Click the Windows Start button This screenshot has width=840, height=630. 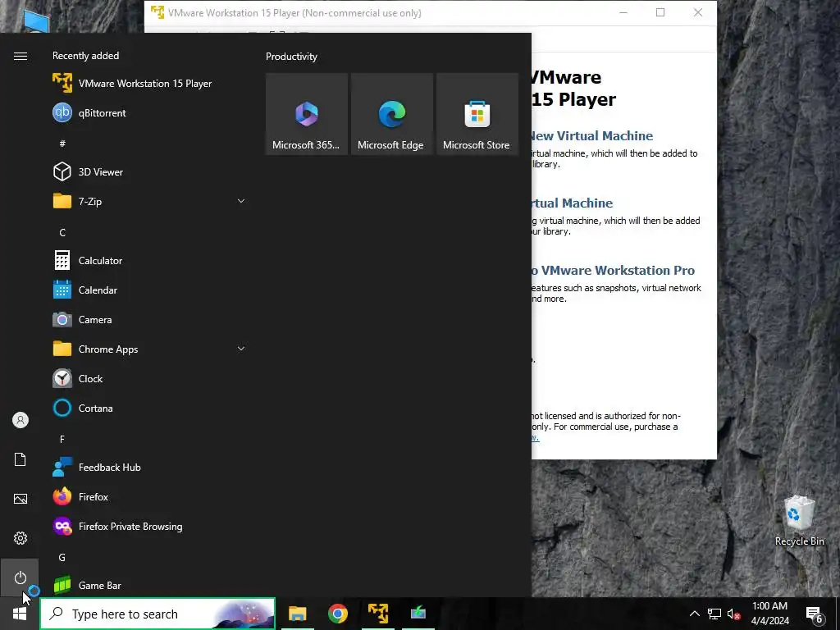coord(20,614)
